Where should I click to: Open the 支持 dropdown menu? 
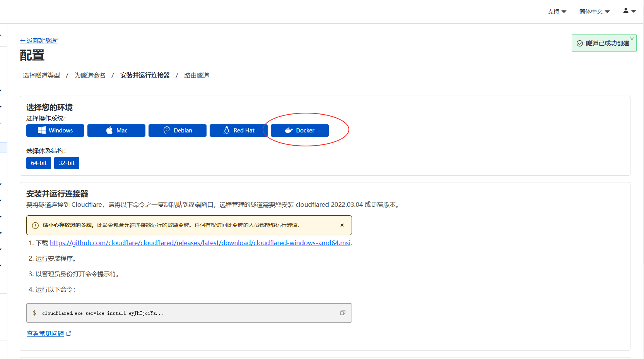(557, 12)
